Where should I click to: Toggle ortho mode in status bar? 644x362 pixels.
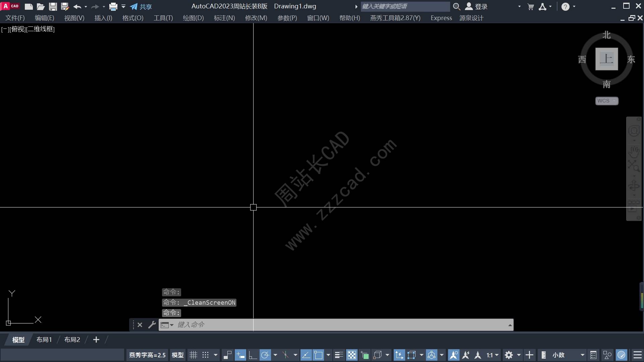253,355
